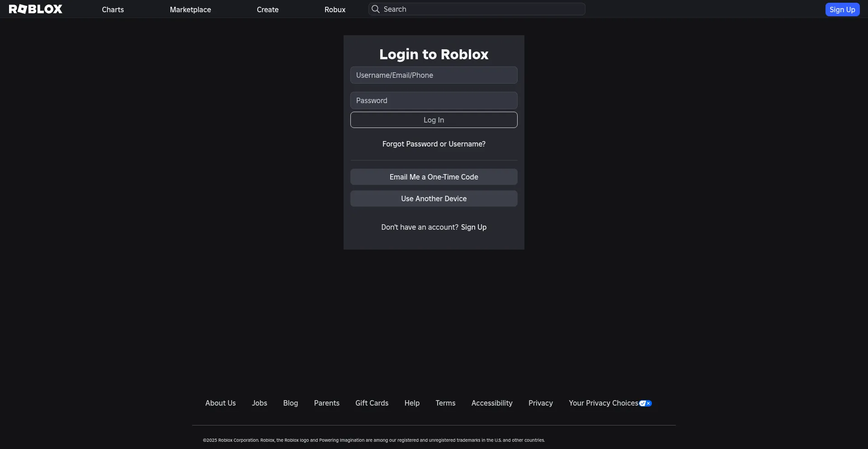This screenshot has height=449, width=868.
Task: Click the Log In button
Action: [x=434, y=120]
